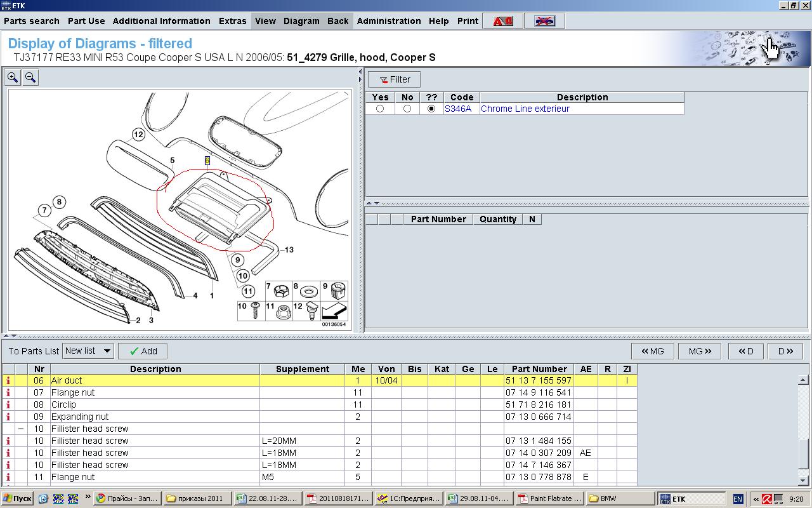Screen dimensions: 812x508
Task: Open info icon for Air duct row
Action: coord(8,380)
